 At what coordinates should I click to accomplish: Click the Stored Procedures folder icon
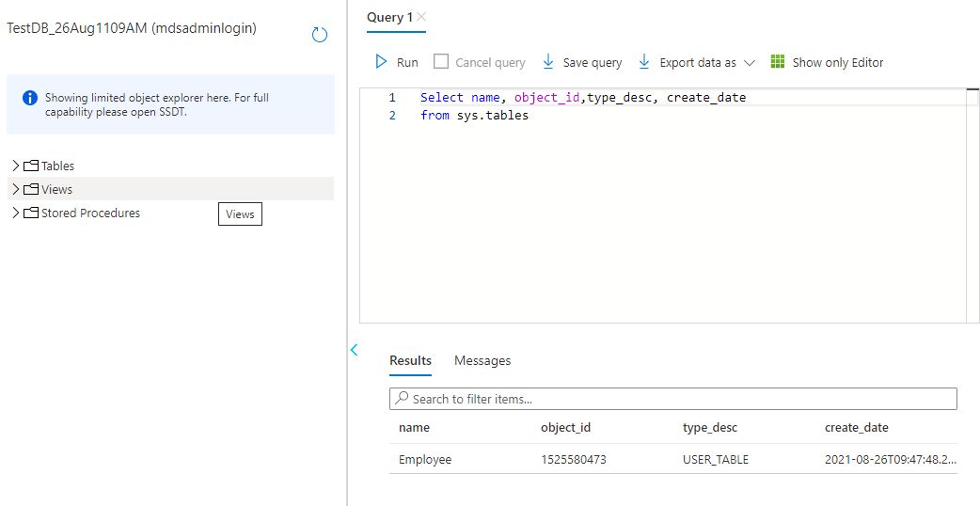pos(31,213)
